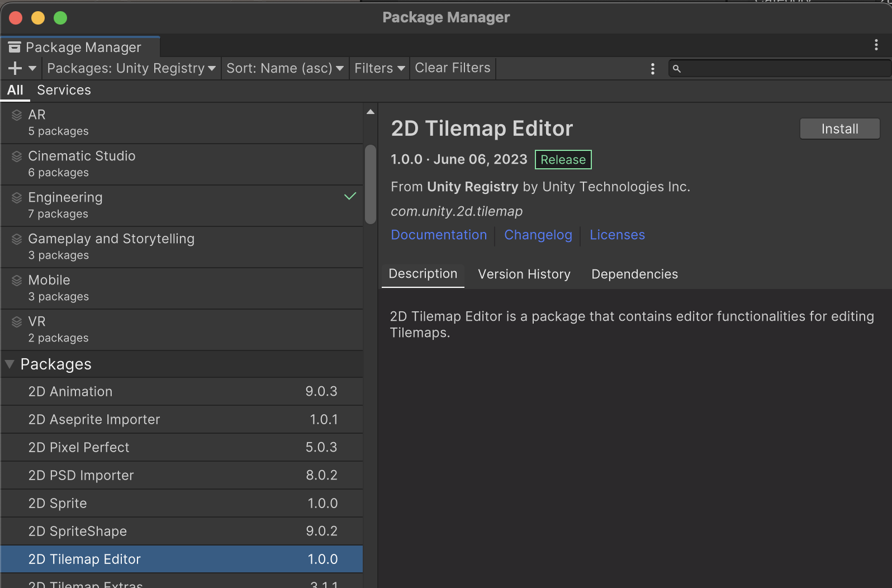Click the search magnifier icon
The height and width of the screenshot is (588, 892).
pyautogui.click(x=676, y=68)
